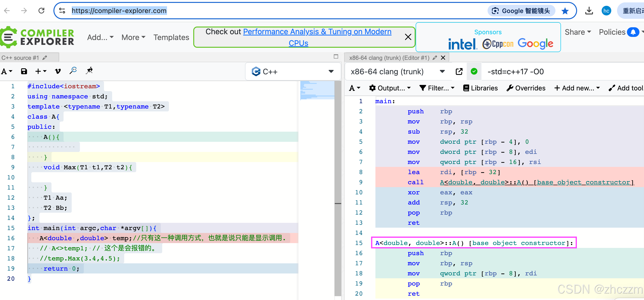This screenshot has height=300, width=644.
Task: Maximize the source editor pane
Action: tap(336, 57)
